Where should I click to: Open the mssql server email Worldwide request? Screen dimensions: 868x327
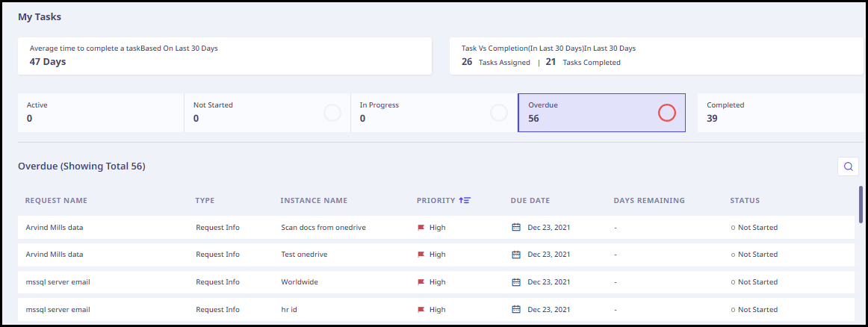coord(58,282)
